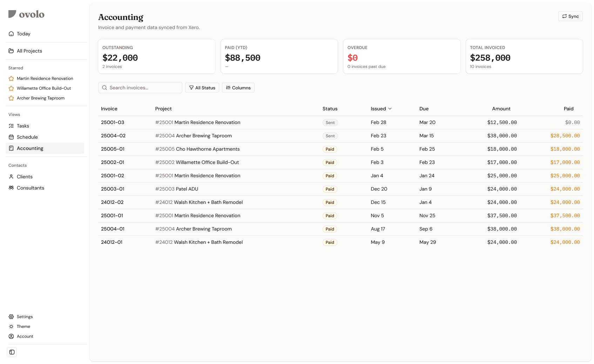Open the Today view icon in sidebar

tap(11, 34)
